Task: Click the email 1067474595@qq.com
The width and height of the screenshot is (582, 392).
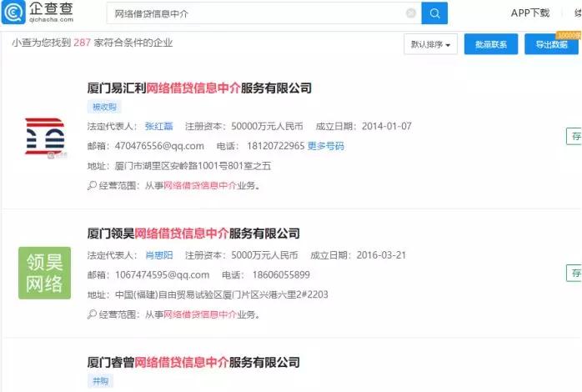Action: 163,275
